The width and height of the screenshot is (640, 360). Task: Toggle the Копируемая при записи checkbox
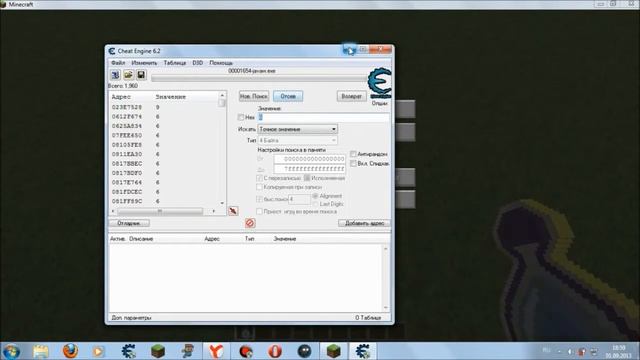tap(259, 187)
